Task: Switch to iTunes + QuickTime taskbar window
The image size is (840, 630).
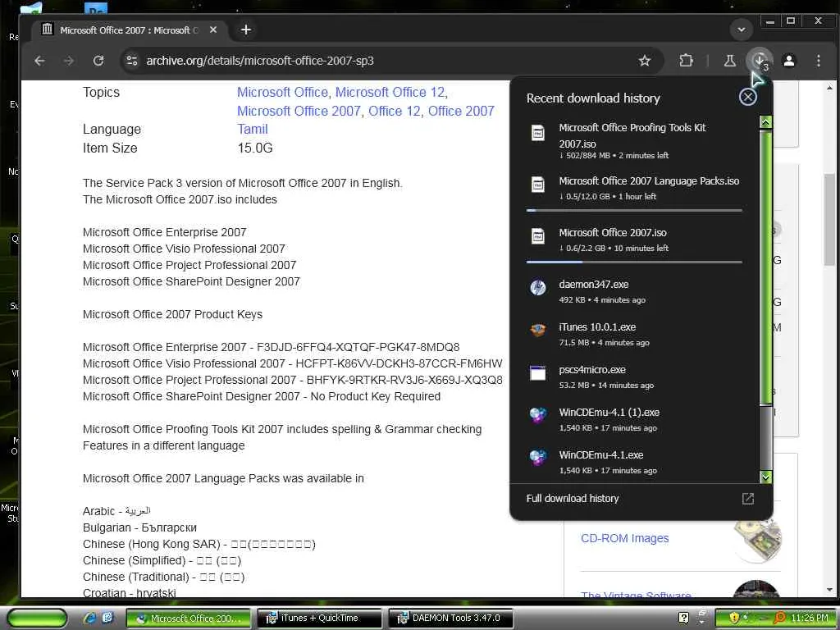Action: click(x=319, y=619)
